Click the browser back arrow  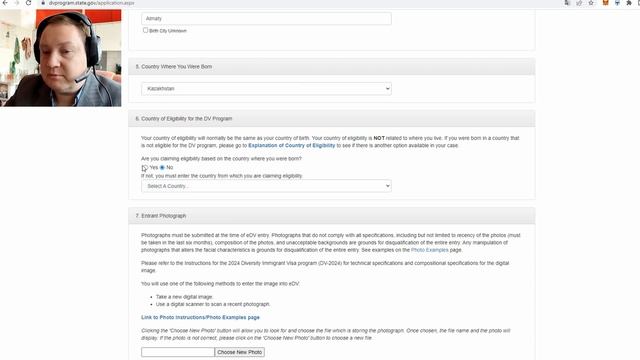(5, 3)
